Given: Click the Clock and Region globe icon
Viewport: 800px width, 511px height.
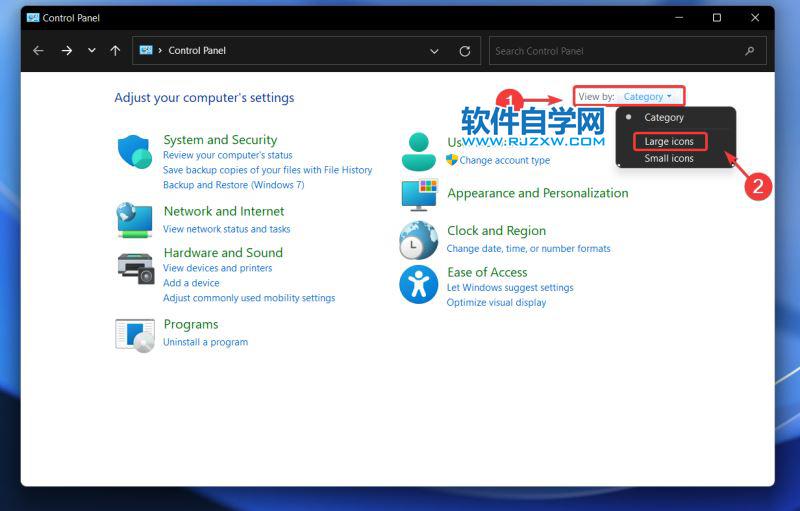Looking at the screenshot, I should pyautogui.click(x=418, y=240).
